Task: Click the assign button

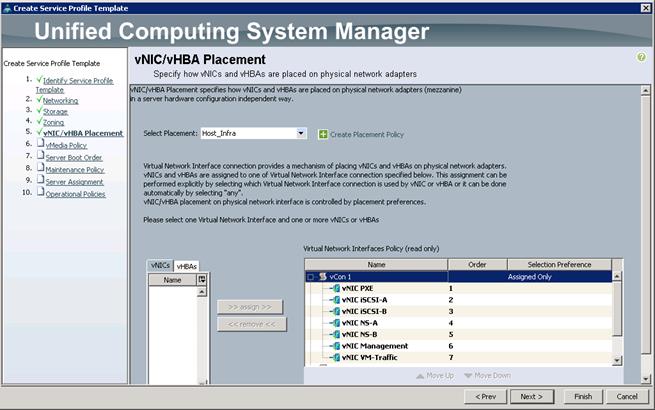Action: click(250, 307)
